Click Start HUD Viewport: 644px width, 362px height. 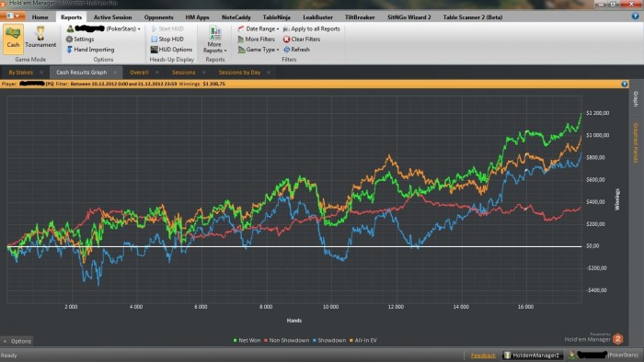[167, 28]
